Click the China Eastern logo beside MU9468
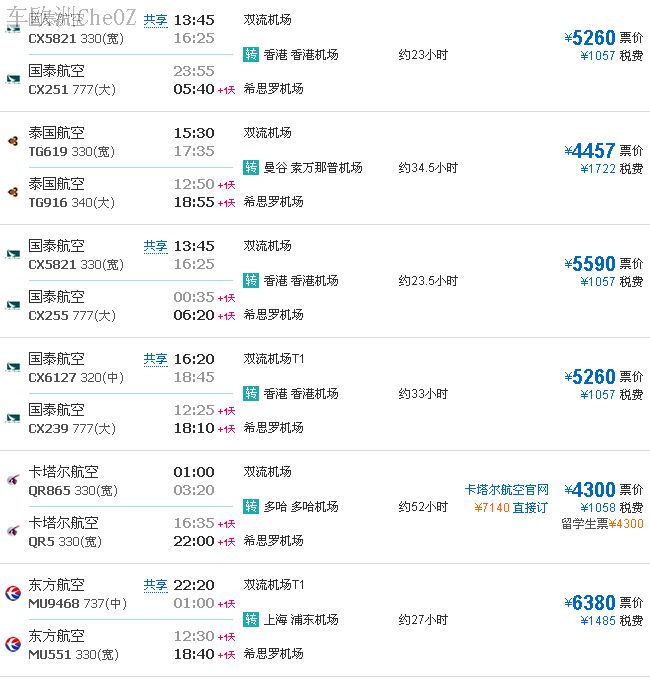This screenshot has width=650, height=679. (13, 593)
